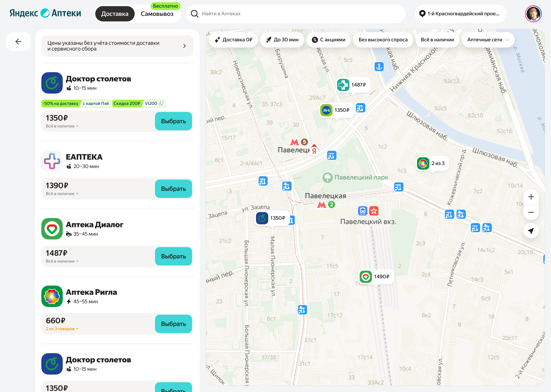Go back with the left arrow button
Viewport: 551px width, 392px height.
18,41
